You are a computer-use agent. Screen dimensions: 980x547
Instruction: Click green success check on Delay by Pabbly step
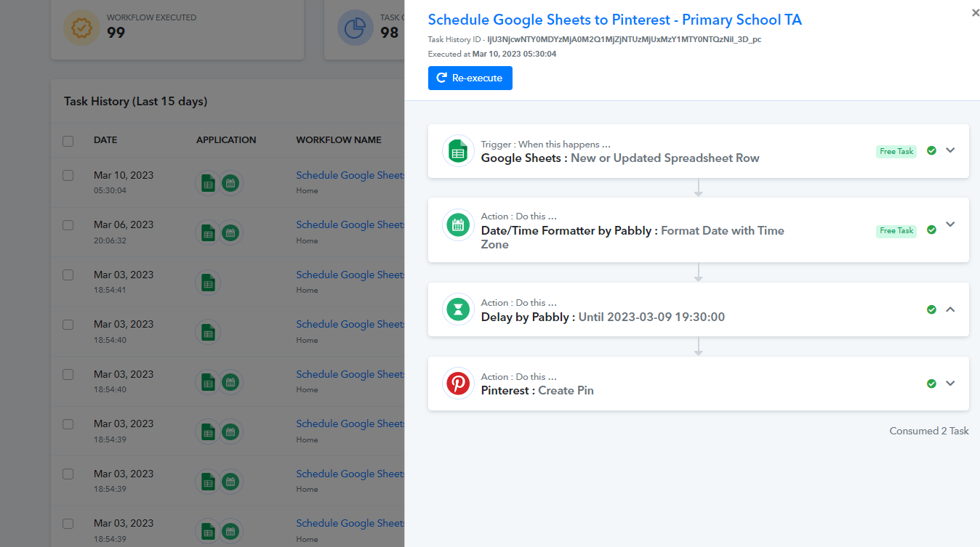click(x=931, y=309)
